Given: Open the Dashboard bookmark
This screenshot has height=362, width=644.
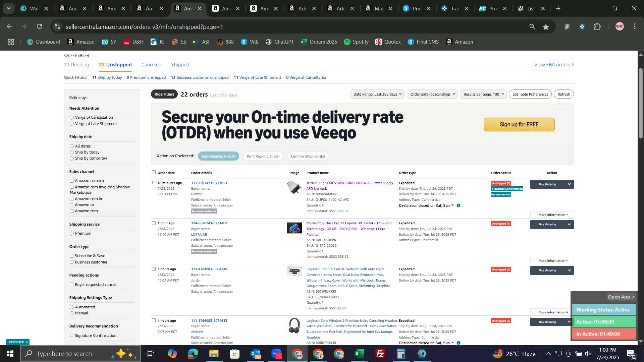Looking at the screenshot, I should [44, 42].
